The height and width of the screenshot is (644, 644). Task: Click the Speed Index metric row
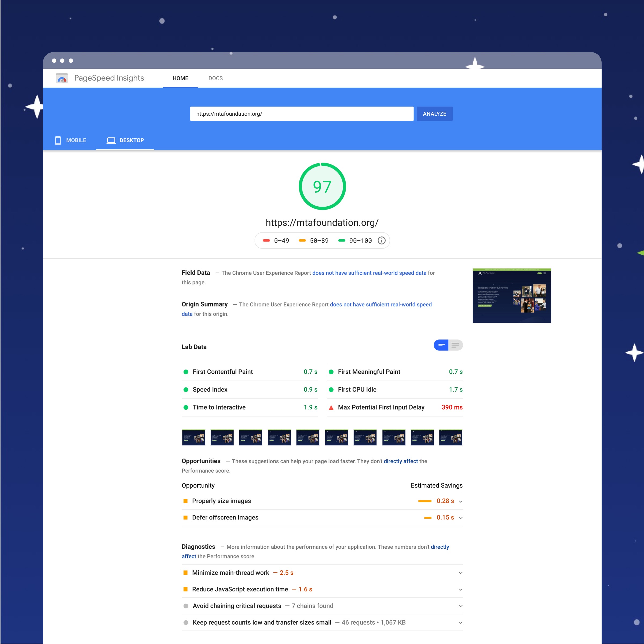click(x=250, y=390)
